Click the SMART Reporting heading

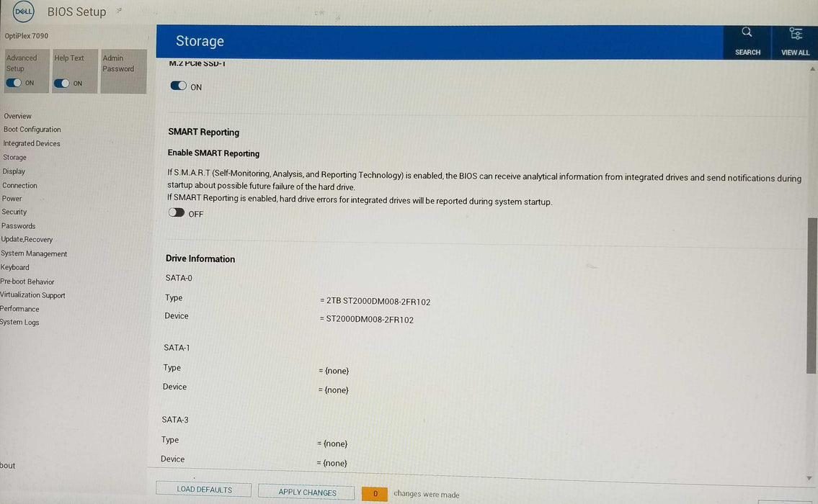(203, 132)
